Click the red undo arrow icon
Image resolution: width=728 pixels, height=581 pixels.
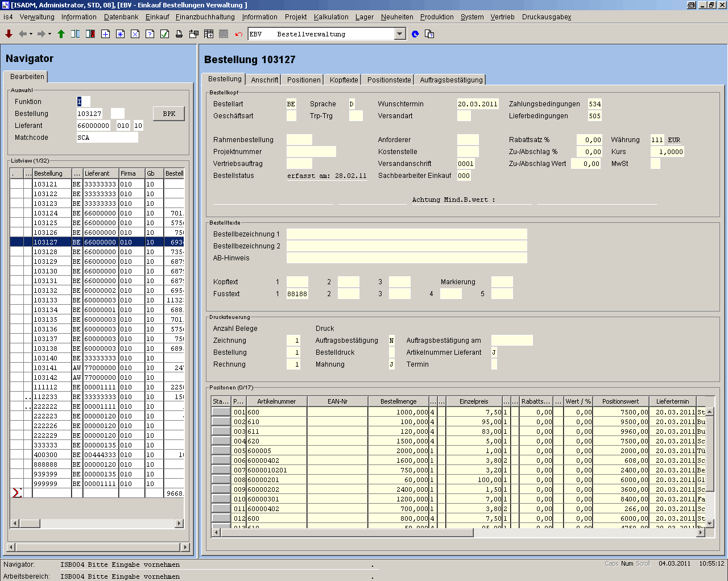[x=239, y=34]
